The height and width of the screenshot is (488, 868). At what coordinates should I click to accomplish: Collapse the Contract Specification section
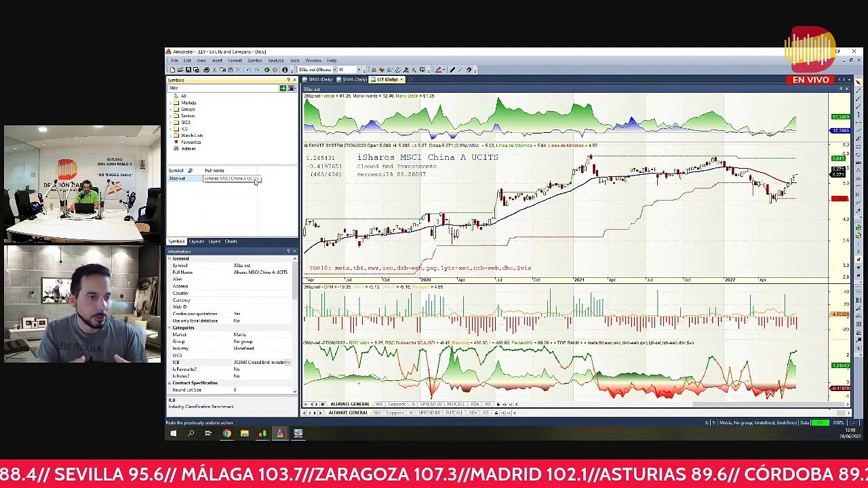click(x=170, y=383)
